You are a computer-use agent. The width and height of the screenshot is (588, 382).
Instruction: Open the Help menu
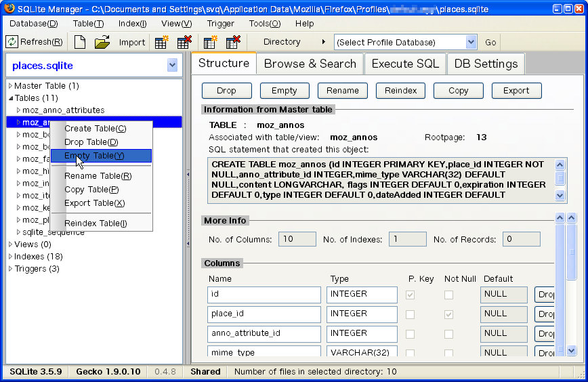[305, 24]
